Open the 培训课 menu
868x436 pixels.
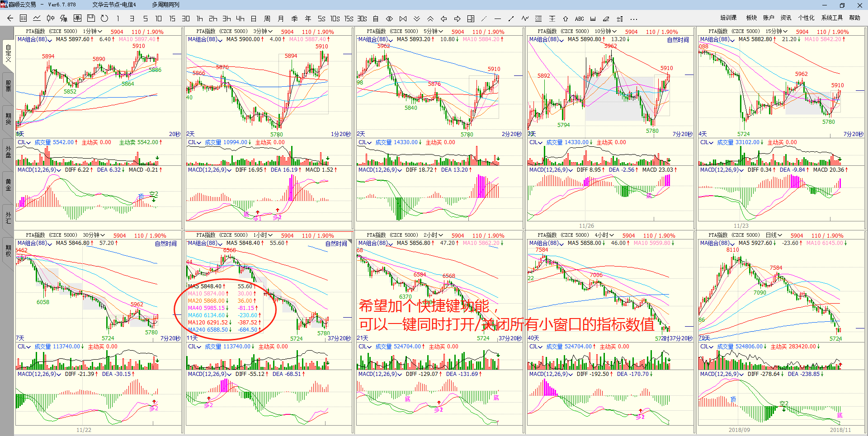point(728,18)
